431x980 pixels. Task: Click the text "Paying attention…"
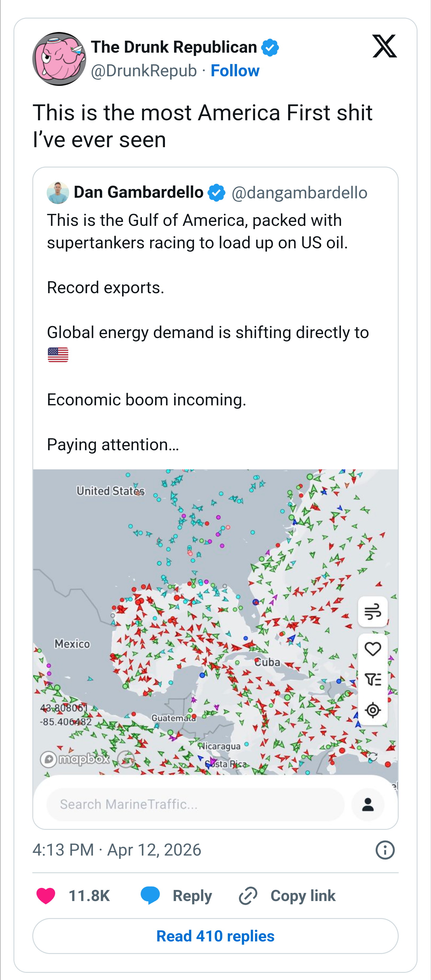coord(113,445)
